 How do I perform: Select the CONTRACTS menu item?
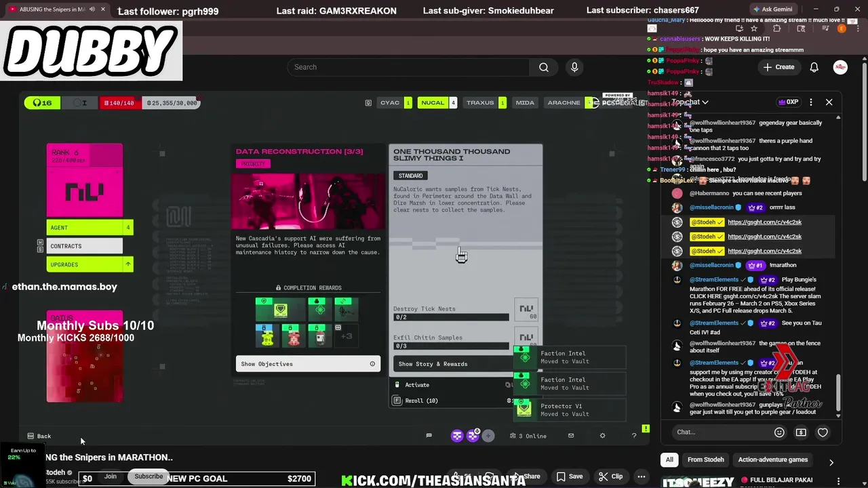[x=85, y=246]
